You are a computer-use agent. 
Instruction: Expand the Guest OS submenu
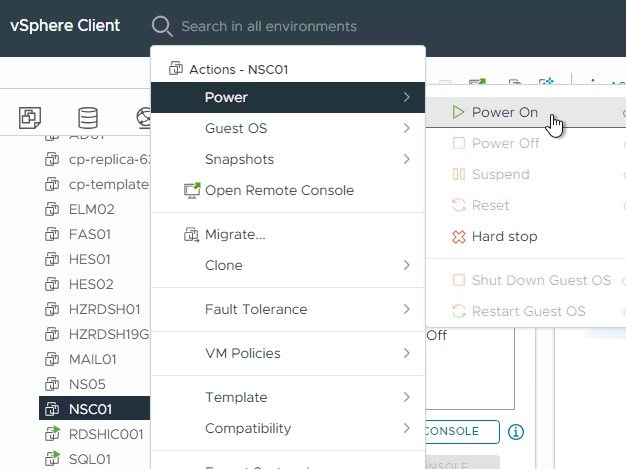(288, 128)
